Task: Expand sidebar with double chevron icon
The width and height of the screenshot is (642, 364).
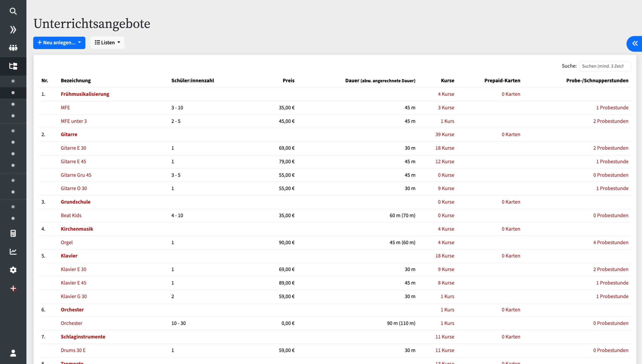Action: 13,30
